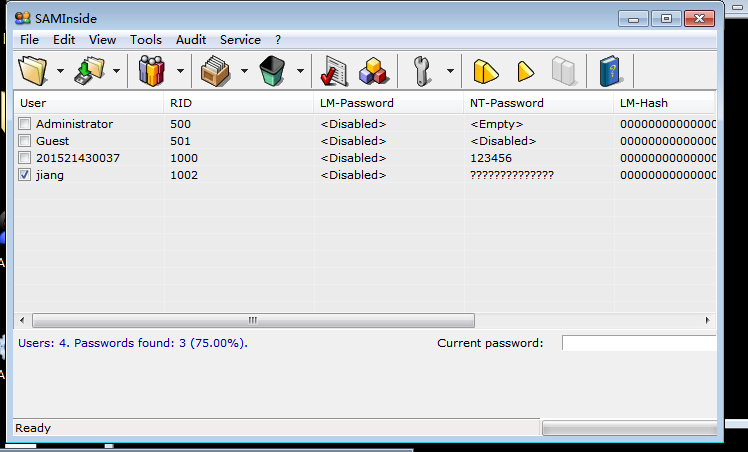Click the scrollbar left arrow

pos(22,320)
